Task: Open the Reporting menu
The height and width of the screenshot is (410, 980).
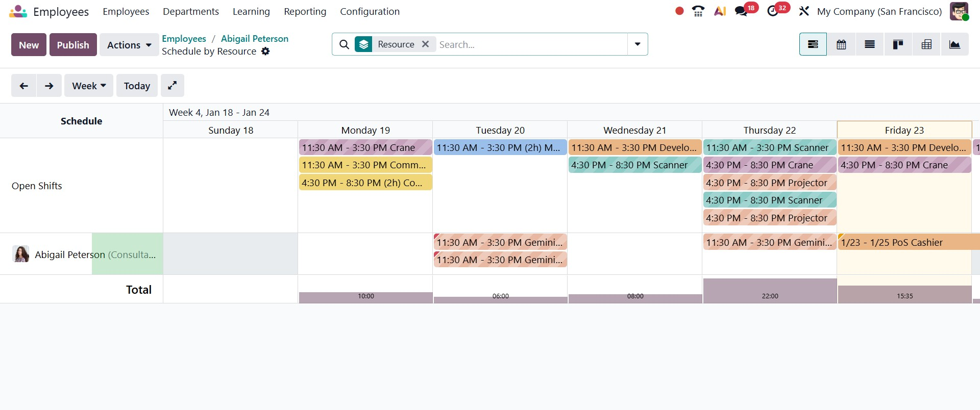Action: [x=305, y=12]
